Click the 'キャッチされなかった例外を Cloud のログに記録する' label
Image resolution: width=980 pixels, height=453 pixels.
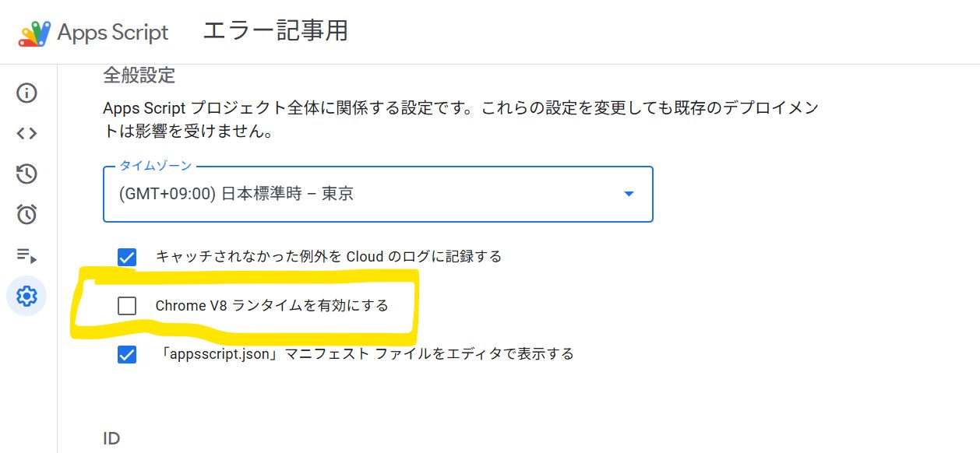click(x=329, y=256)
